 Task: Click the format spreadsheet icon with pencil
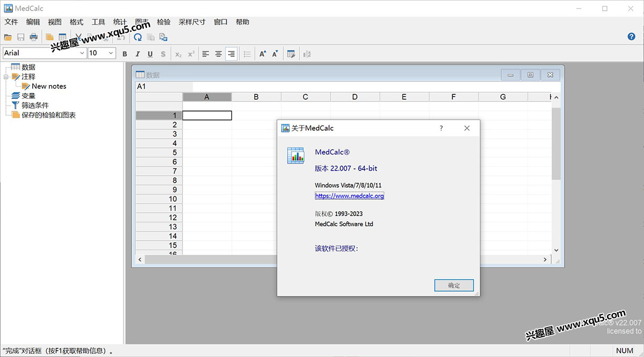point(291,54)
